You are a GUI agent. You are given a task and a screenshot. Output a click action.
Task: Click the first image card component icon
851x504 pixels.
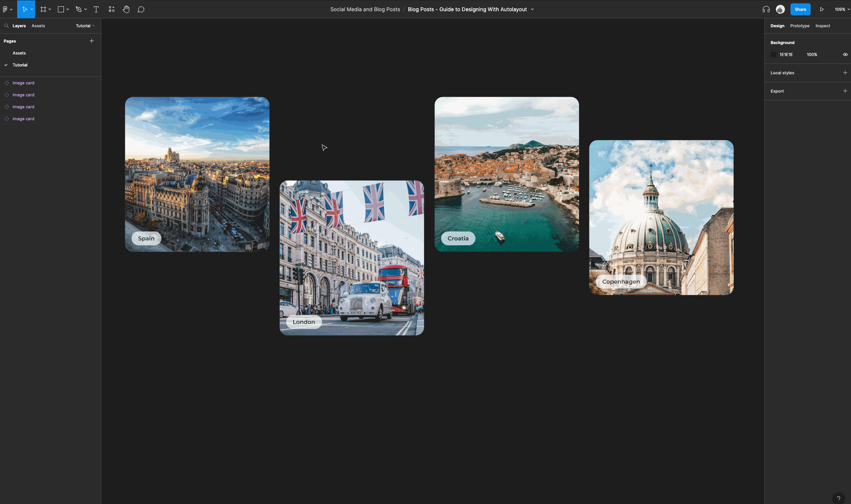[x=7, y=83]
